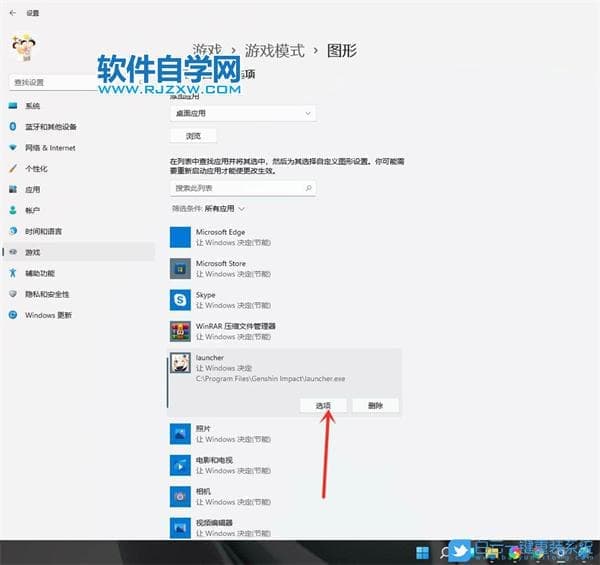Go to 蓝牙和其他设备 in sidebar
The width and height of the screenshot is (600, 565).
[x=50, y=127]
